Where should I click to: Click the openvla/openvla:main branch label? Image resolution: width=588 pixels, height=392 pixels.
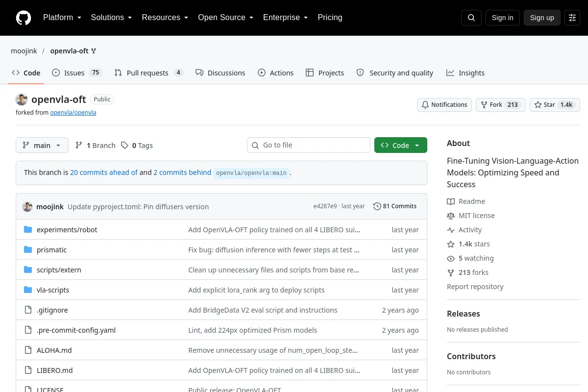click(x=251, y=173)
